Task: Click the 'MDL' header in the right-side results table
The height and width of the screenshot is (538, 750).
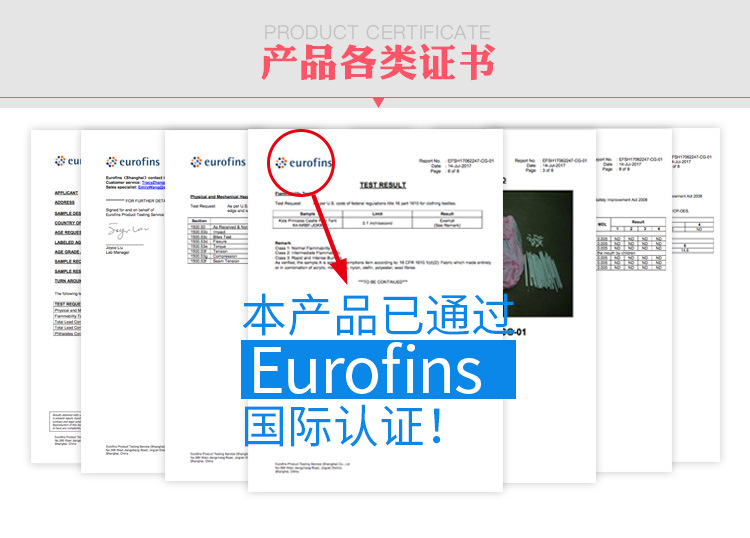Action: click(603, 224)
